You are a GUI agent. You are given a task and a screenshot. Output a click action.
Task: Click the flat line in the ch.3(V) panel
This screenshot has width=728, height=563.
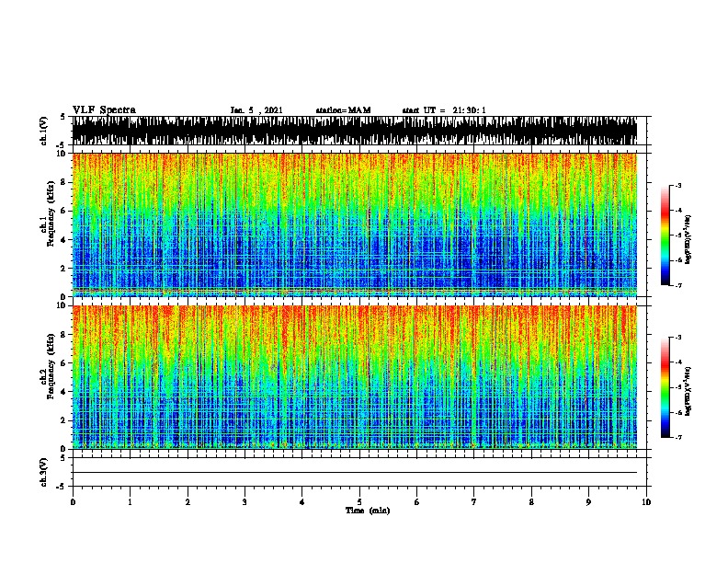pyautogui.click(x=354, y=473)
